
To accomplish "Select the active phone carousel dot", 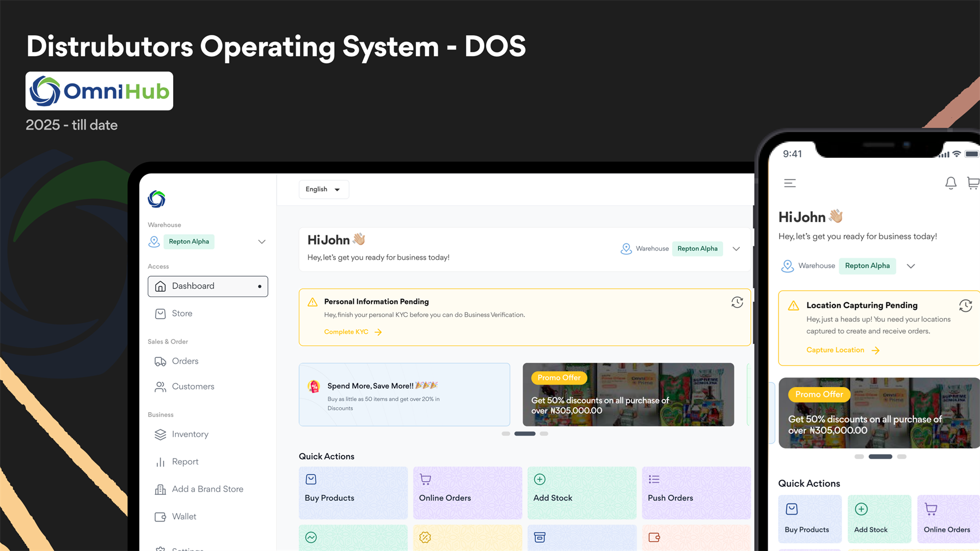I will point(880,457).
